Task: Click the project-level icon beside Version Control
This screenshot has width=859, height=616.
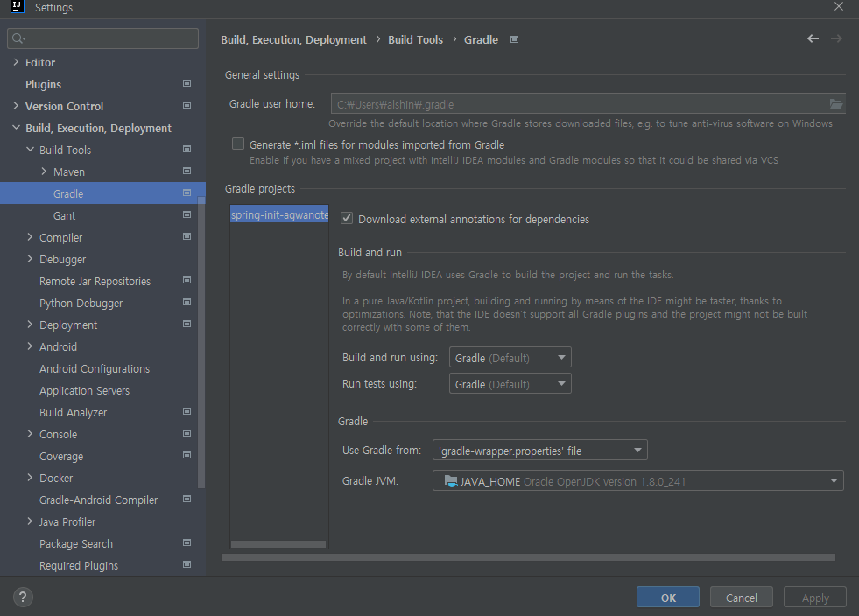Action: coord(187,105)
